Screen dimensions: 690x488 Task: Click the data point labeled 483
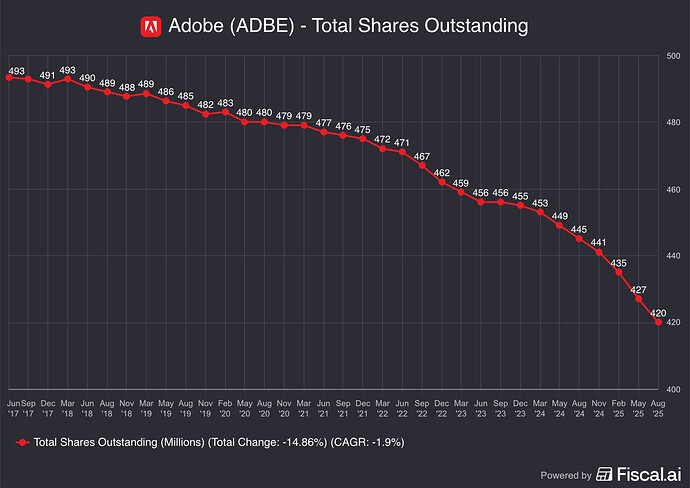pyautogui.click(x=226, y=112)
